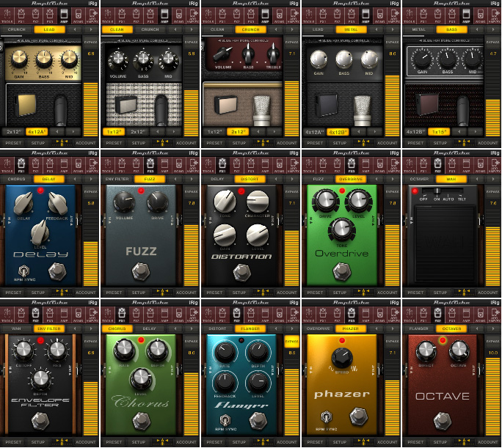The width and height of the screenshot is (502, 448).
Task: Toggle BYPASS on the Lead amp screen
Action: pos(90,42)
